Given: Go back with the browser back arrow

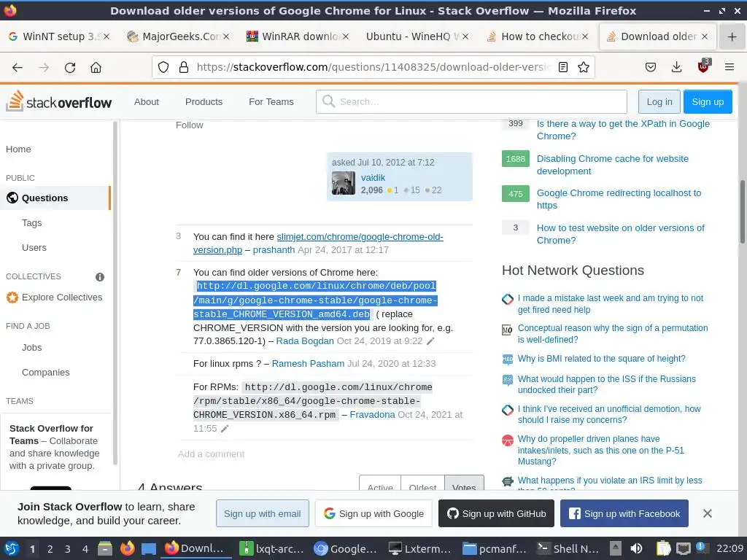Looking at the screenshot, I should (x=18, y=68).
